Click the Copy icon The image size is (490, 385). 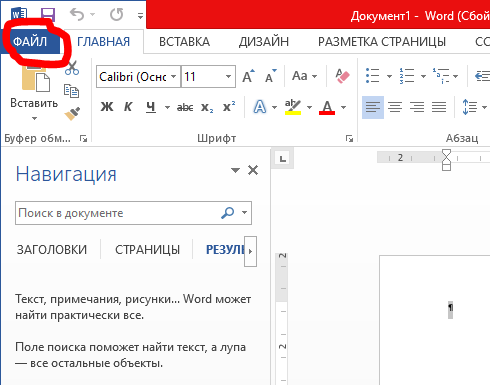click(x=72, y=91)
